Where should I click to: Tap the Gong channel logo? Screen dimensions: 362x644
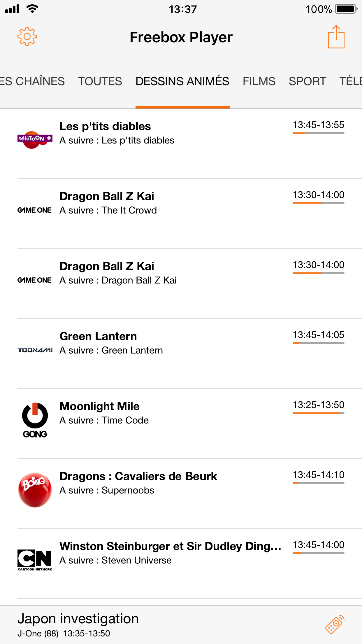pyautogui.click(x=35, y=420)
